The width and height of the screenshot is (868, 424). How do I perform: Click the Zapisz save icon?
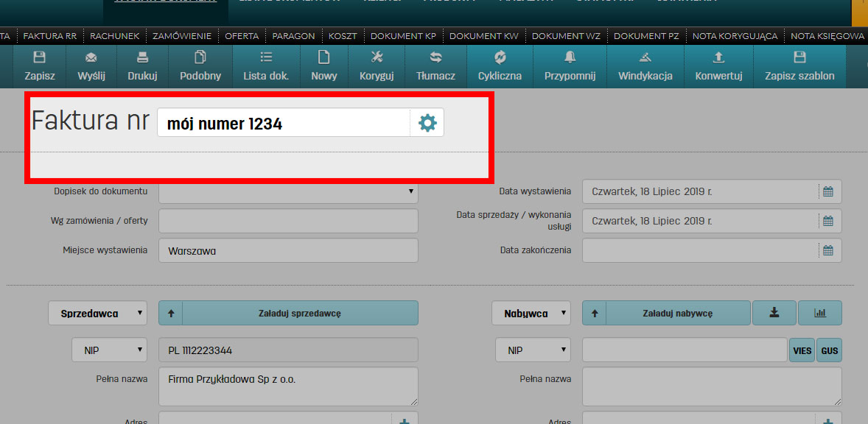pyautogui.click(x=40, y=58)
